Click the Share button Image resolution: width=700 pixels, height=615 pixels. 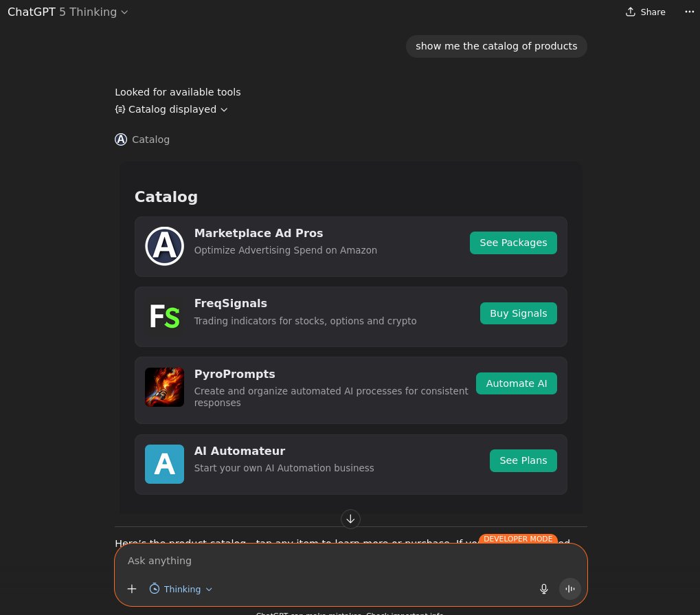click(x=646, y=12)
